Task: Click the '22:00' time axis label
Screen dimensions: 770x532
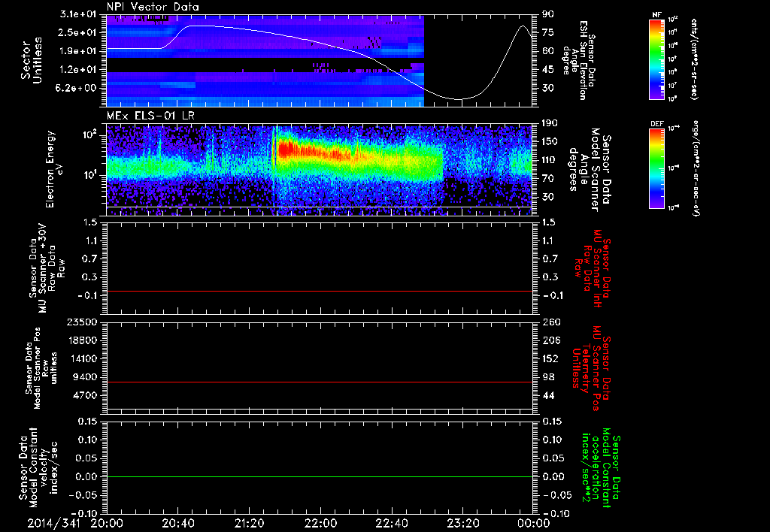Action: point(320,523)
